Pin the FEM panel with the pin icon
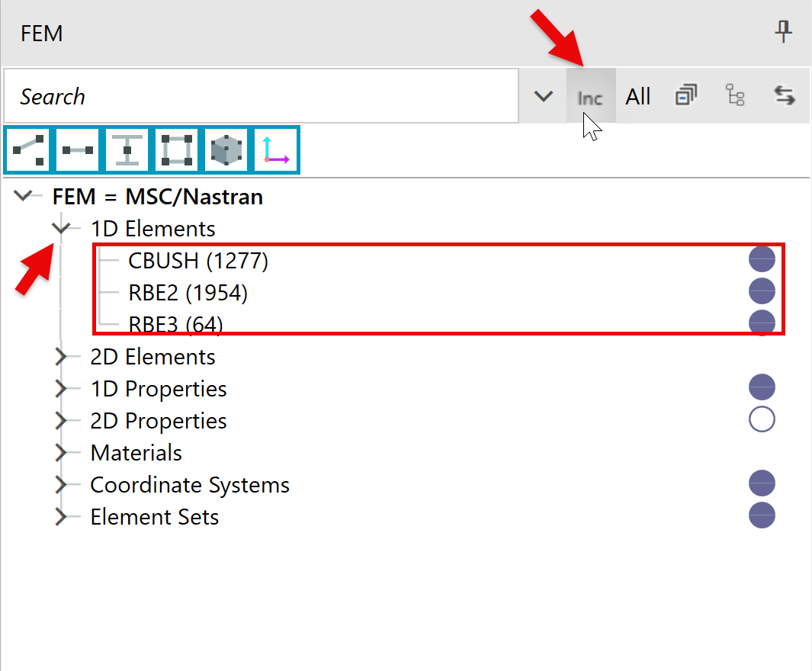 pyautogui.click(x=783, y=32)
